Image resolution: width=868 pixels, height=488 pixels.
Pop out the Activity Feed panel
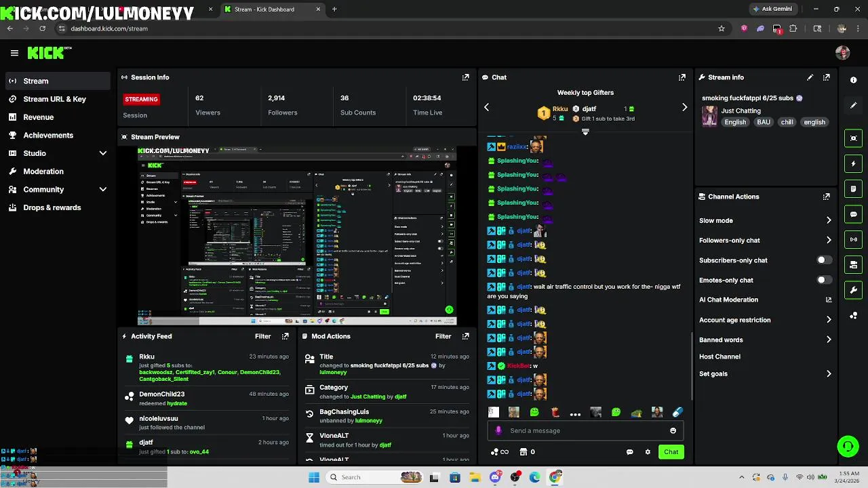tap(285, 336)
